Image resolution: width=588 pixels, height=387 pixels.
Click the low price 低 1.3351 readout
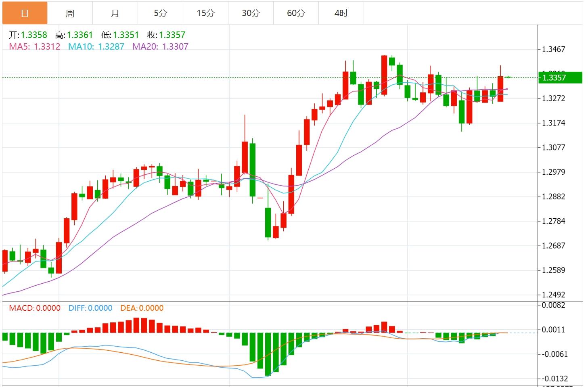(x=120, y=35)
